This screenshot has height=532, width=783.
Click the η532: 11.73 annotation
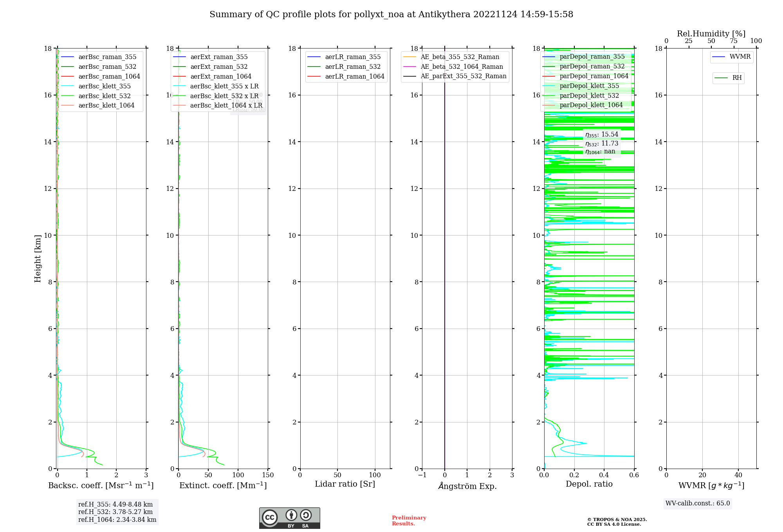pos(602,144)
